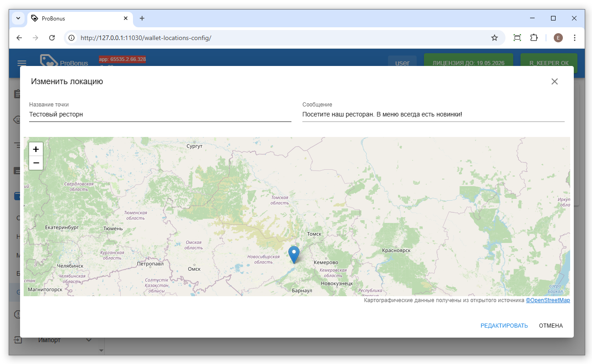Image resolution: width=592 pixels, height=364 pixels.
Task: Zoom in on the map
Action: pyautogui.click(x=36, y=149)
